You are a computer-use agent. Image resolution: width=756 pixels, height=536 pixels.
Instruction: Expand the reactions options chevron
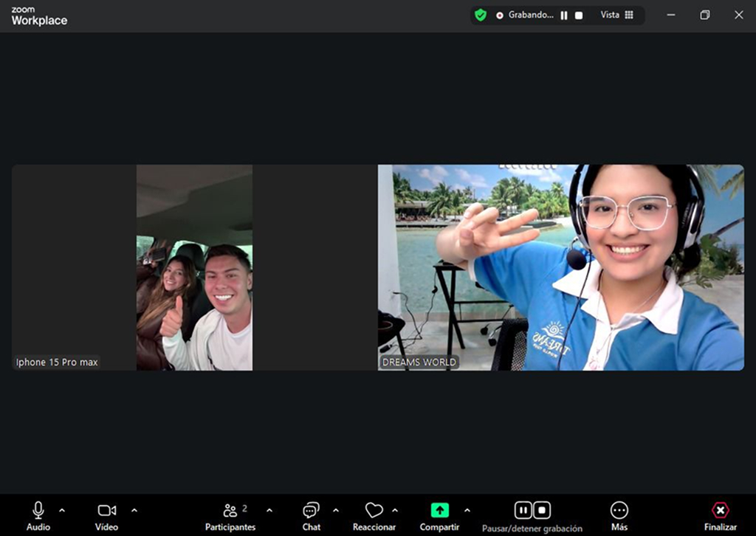[395, 510]
